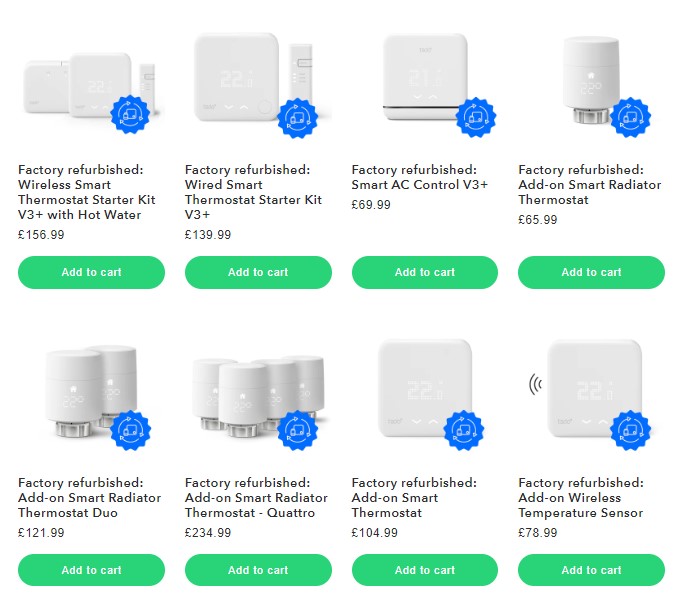Click refurbished badge on Add-on Smart Thermostat image
The height and width of the screenshot is (615, 680).
464,430
